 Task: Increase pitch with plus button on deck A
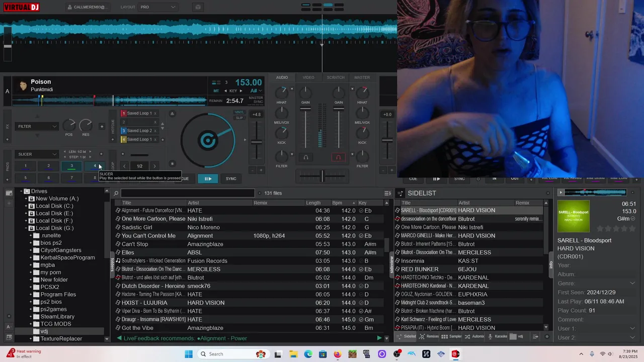point(261,170)
